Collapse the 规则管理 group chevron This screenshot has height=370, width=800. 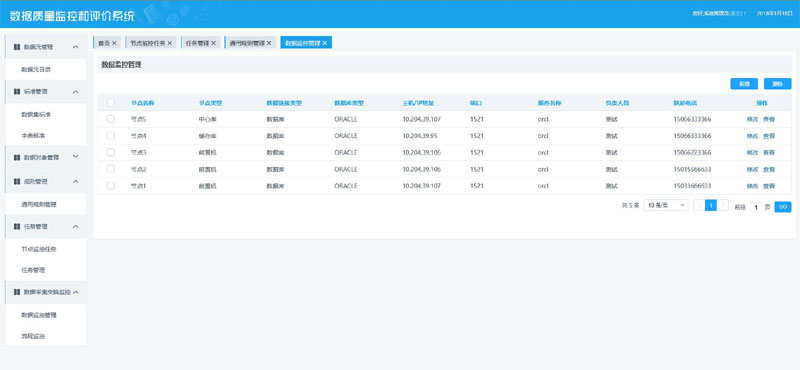[76, 182]
